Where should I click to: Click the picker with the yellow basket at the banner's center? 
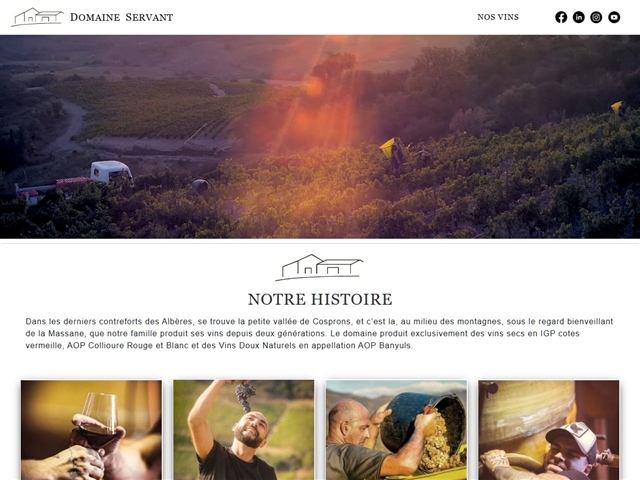tap(393, 153)
